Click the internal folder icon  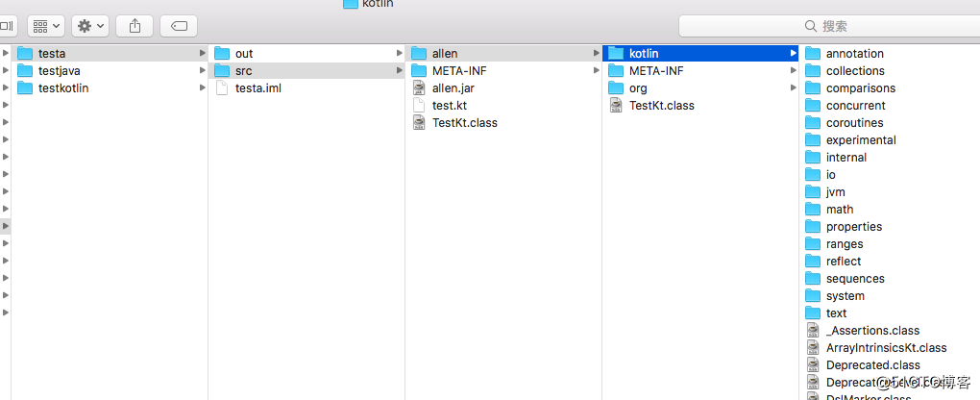pos(813,157)
